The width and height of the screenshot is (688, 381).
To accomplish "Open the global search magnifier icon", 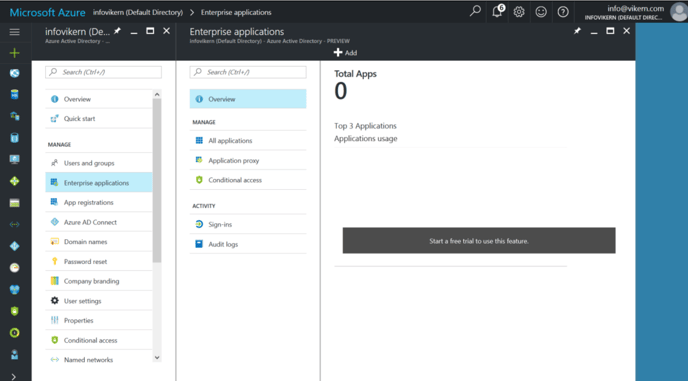I will click(x=475, y=11).
